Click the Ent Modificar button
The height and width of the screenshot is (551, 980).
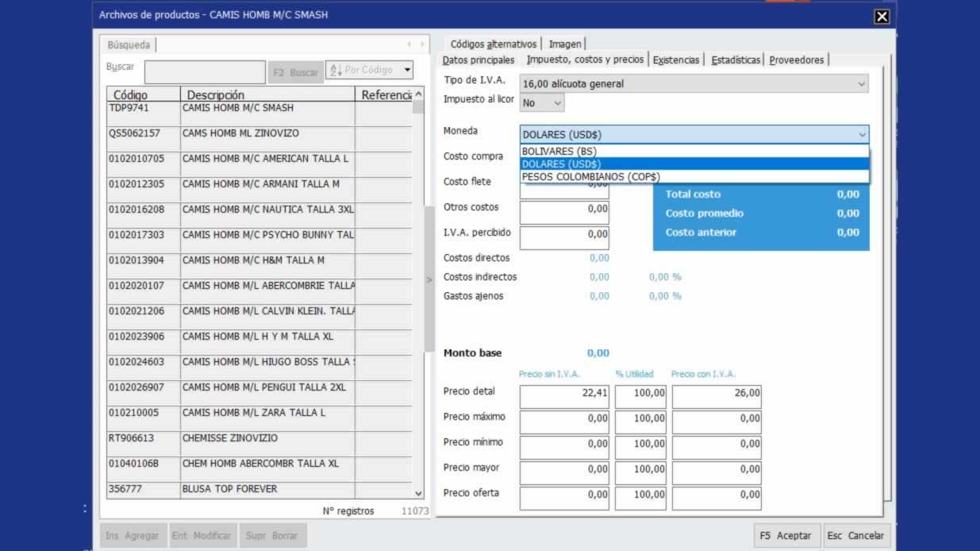(204, 536)
